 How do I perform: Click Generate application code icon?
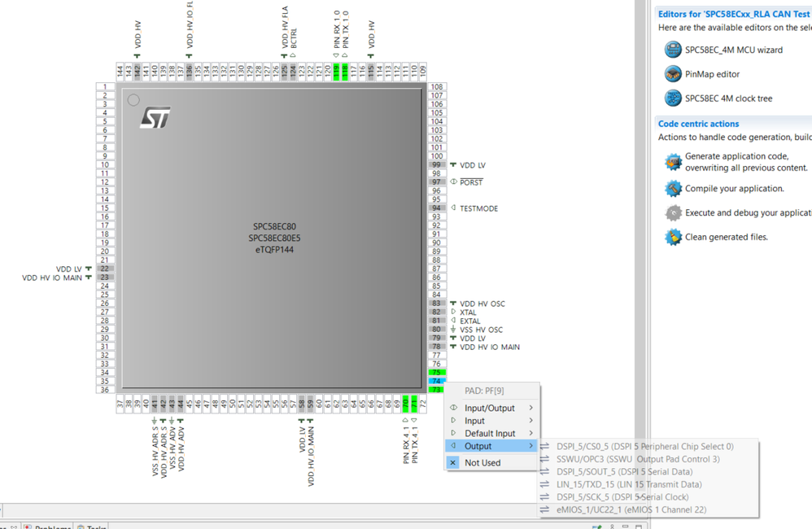click(x=673, y=162)
